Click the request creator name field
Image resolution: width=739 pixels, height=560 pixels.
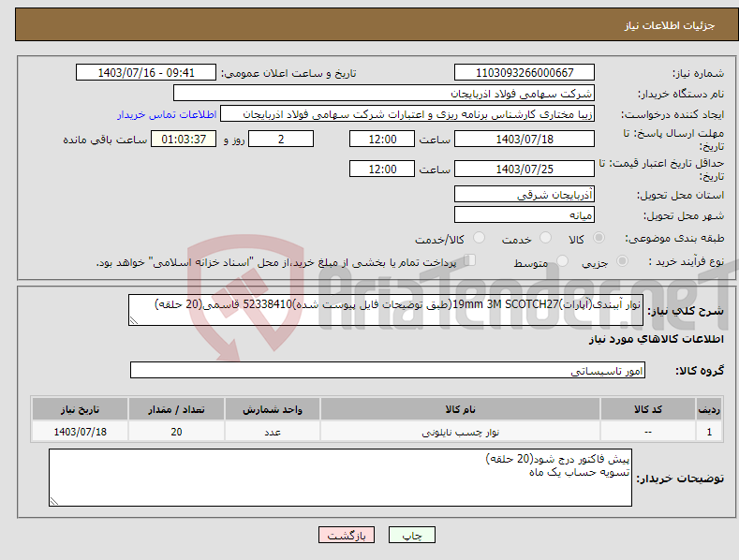click(407, 114)
